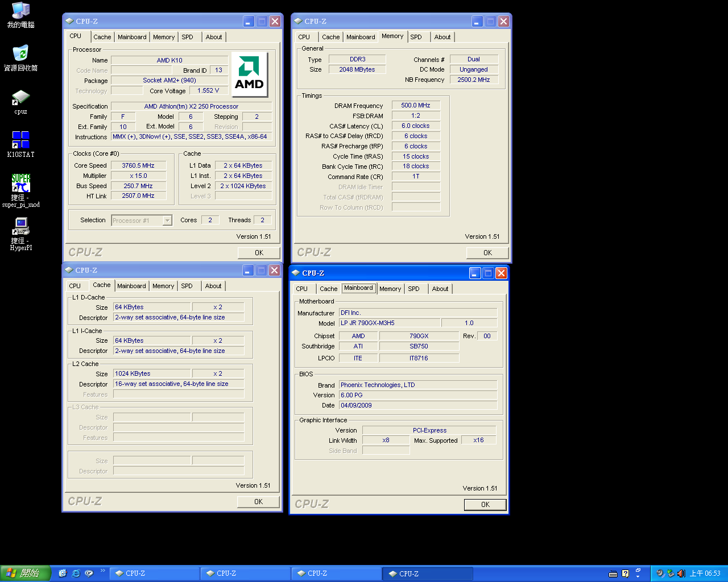This screenshot has width=728, height=582.
Task: Launch Internet Explorer from the quick launch bar
Action: pos(76,573)
